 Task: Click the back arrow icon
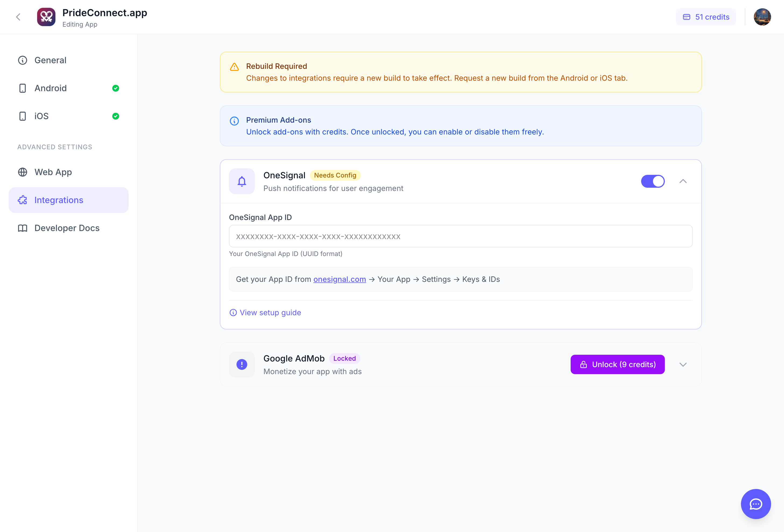pyautogui.click(x=18, y=17)
